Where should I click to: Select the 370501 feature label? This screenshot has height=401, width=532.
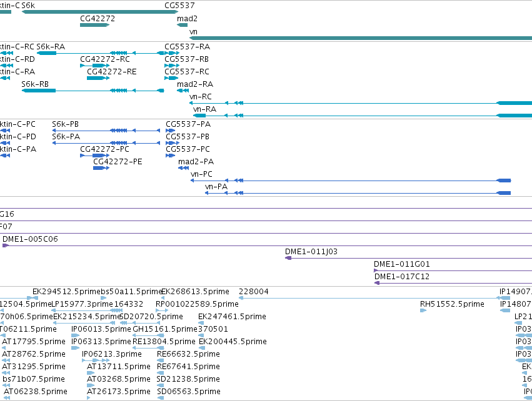tap(213, 329)
